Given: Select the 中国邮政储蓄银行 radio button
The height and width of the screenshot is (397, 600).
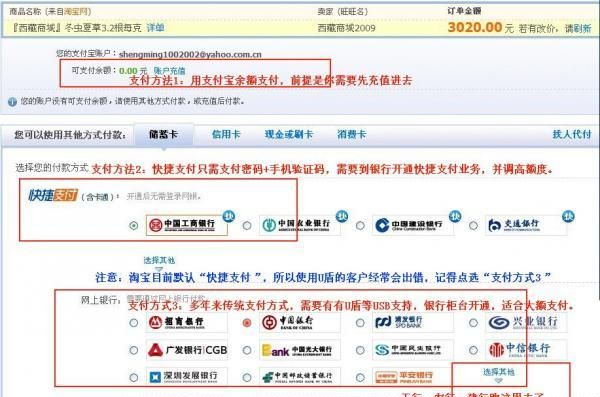Looking at the screenshot, I should [247, 377].
